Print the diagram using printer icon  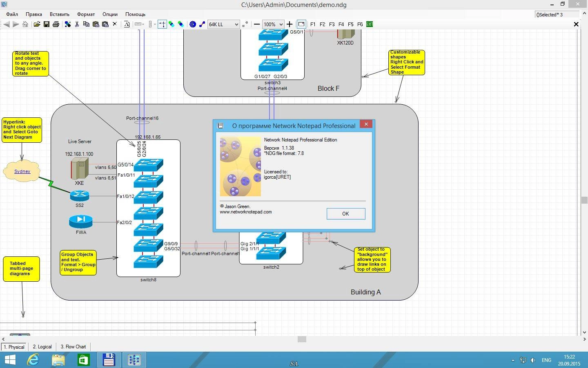pos(56,25)
